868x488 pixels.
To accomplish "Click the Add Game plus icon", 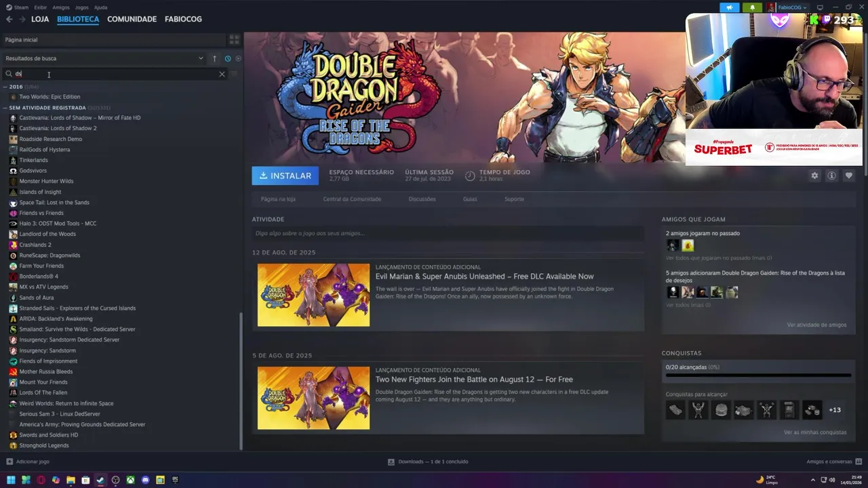I will tap(9, 462).
